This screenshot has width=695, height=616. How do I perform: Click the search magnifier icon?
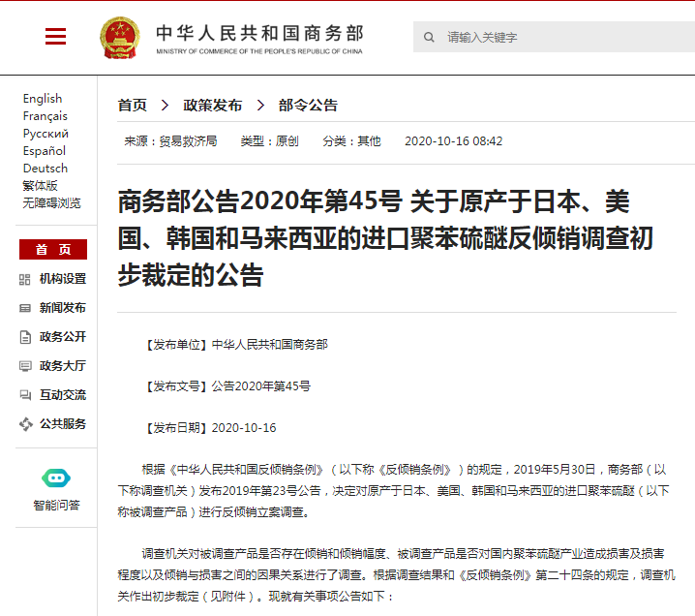429,37
